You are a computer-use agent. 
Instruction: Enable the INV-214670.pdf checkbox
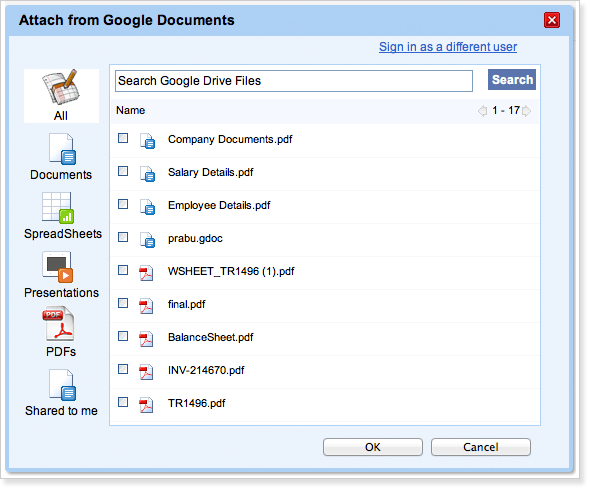pos(123,369)
